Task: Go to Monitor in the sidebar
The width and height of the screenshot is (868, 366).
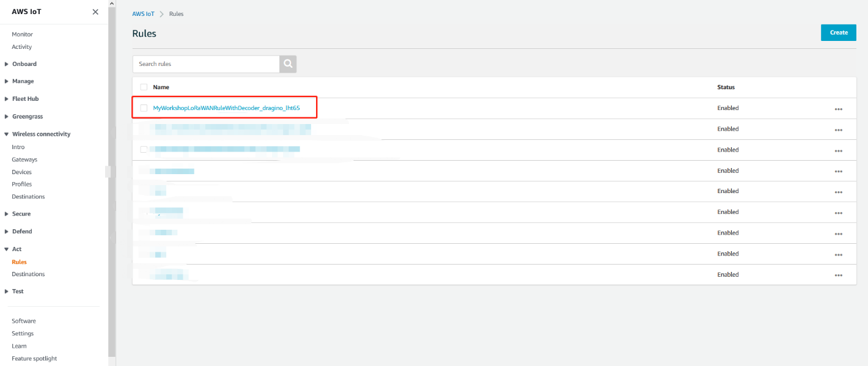Action: (23, 34)
